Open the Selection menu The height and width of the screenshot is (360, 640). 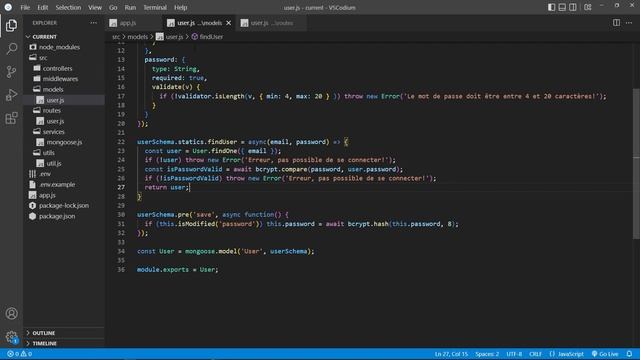pyautogui.click(x=68, y=7)
